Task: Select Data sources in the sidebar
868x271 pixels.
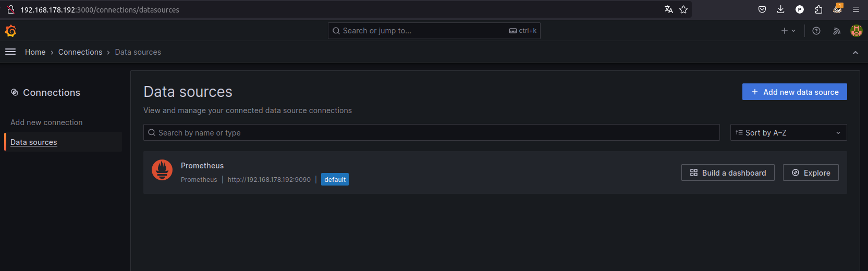Action: [x=34, y=142]
